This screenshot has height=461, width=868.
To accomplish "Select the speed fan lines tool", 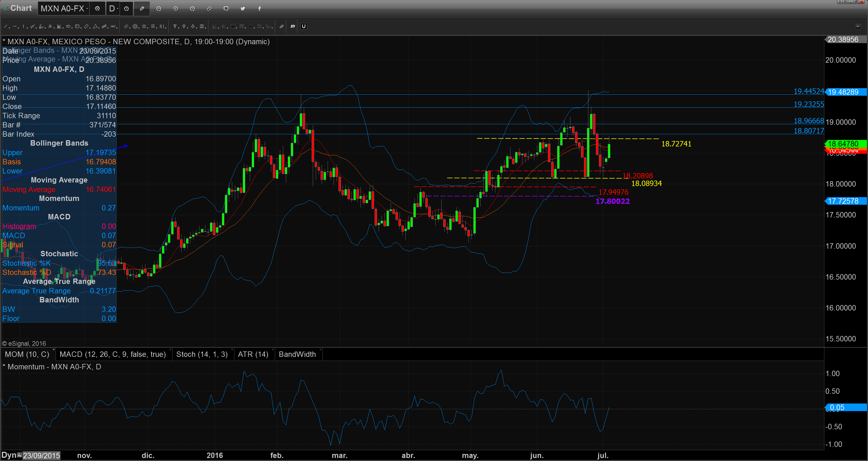I will click(41, 26).
